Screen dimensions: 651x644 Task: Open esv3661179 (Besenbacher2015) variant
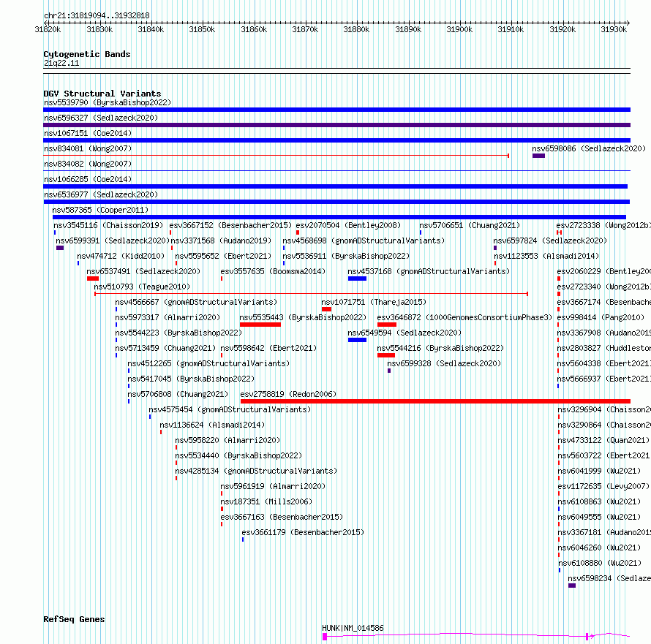303,532
